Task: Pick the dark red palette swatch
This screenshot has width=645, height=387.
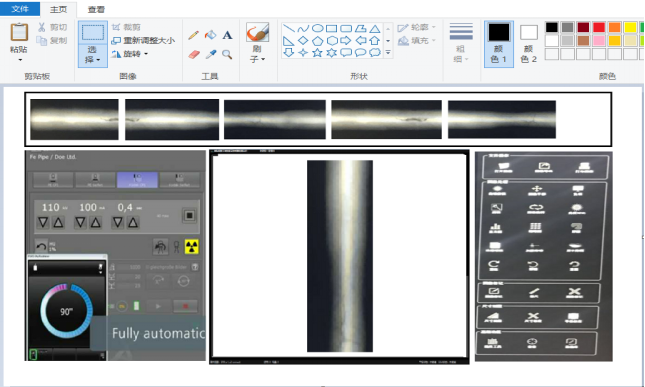Action: point(583,28)
